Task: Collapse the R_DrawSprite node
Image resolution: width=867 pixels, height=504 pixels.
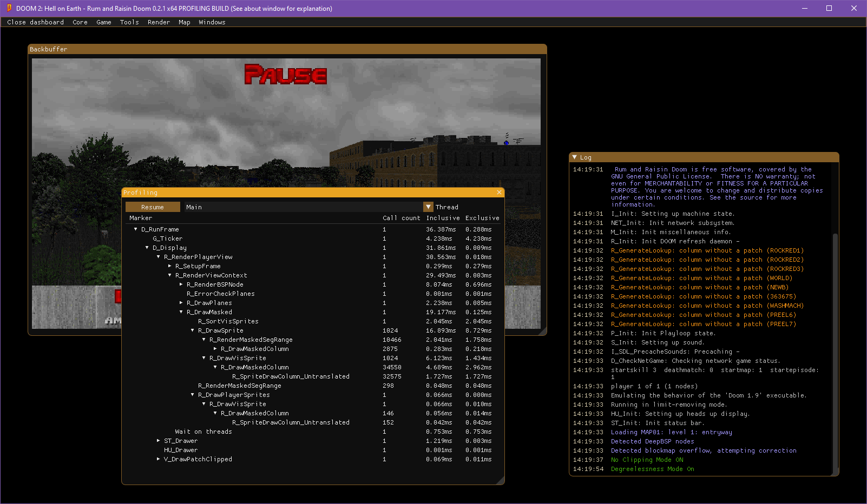Action: pyautogui.click(x=192, y=330)
